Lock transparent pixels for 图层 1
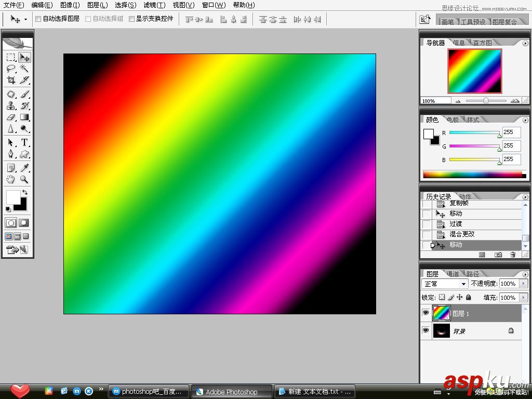The image size is (532, 399). coord(442,297)
